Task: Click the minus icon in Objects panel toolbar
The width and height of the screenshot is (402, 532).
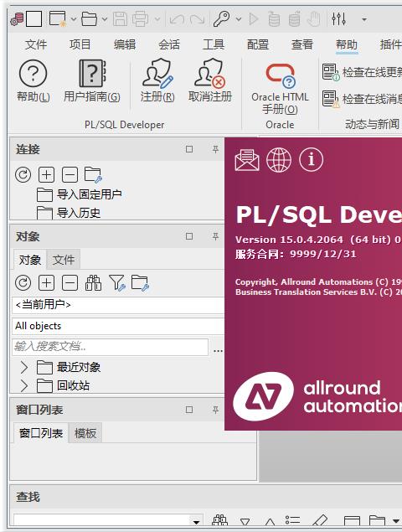Action: 70,283
